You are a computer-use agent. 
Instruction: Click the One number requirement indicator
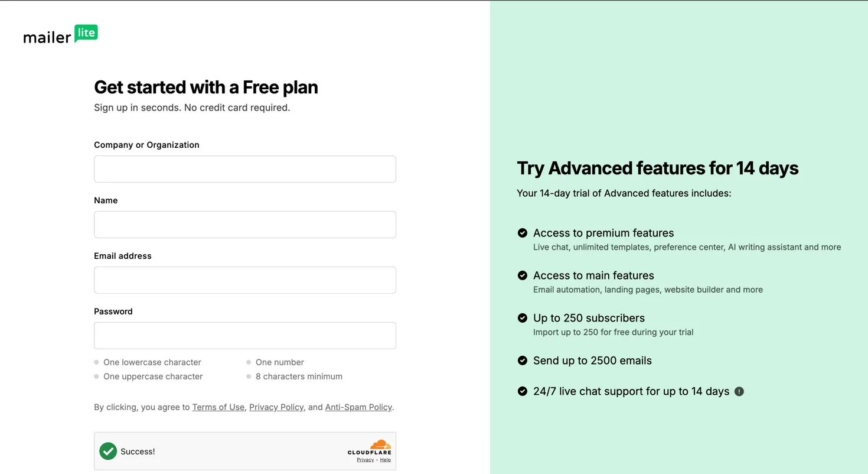click(275, 362)
